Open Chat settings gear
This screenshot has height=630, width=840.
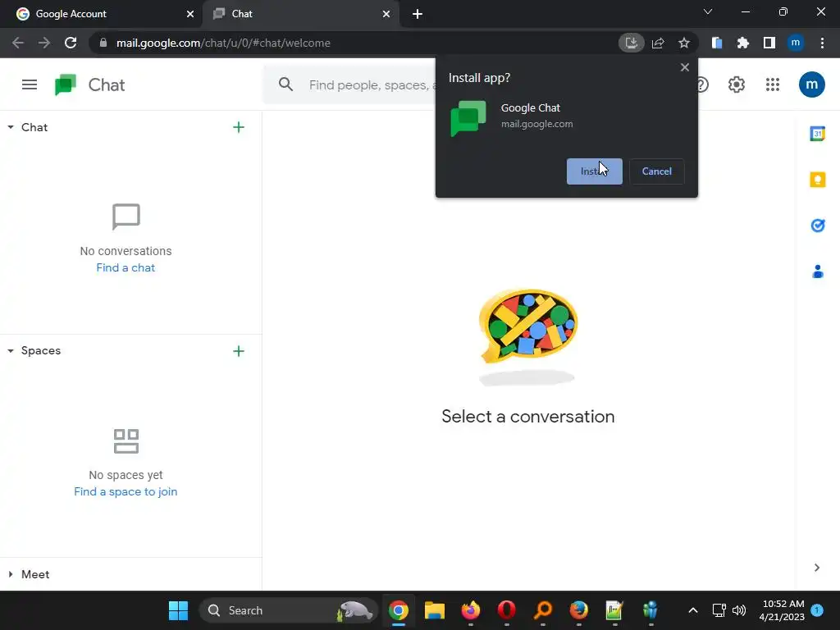[x=736, y=84]
